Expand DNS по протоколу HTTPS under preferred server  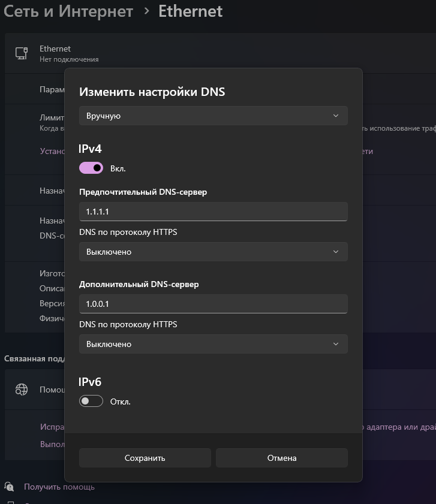point(213,252)
